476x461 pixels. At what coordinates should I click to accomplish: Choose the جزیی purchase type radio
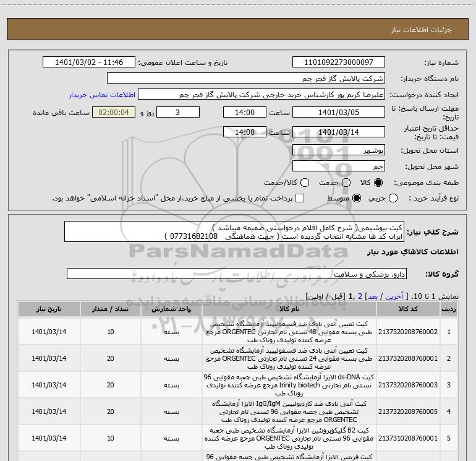393,198
